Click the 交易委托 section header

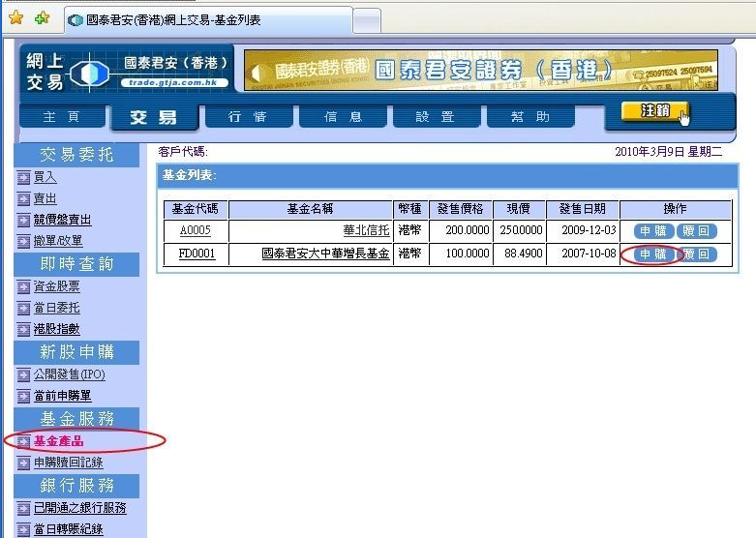pos(76,155)
